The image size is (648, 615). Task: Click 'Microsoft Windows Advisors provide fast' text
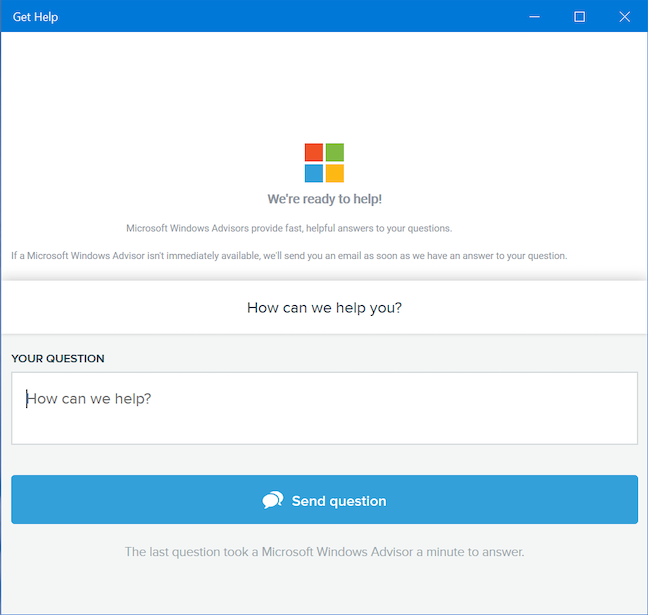[289, 228]
